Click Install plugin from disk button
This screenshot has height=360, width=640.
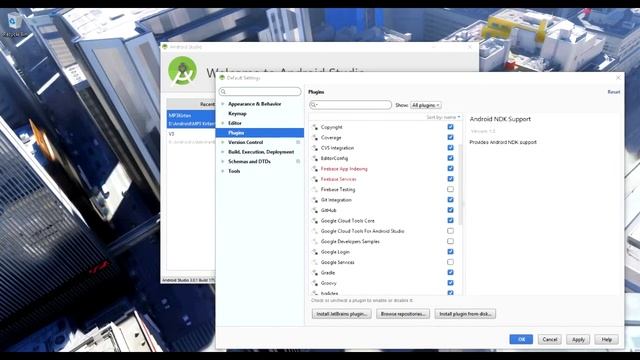tap(465, 314)
